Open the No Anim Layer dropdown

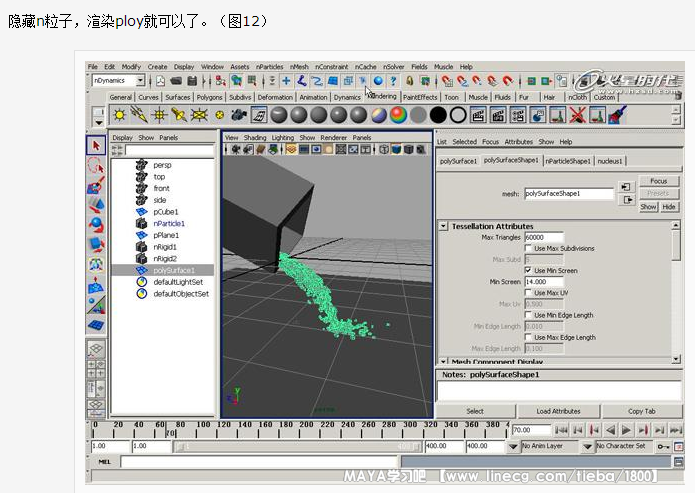coord(513,446)
